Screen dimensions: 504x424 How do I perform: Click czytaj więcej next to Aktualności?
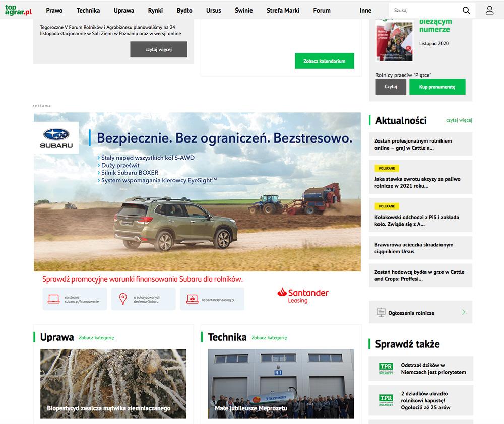(459, 120)
